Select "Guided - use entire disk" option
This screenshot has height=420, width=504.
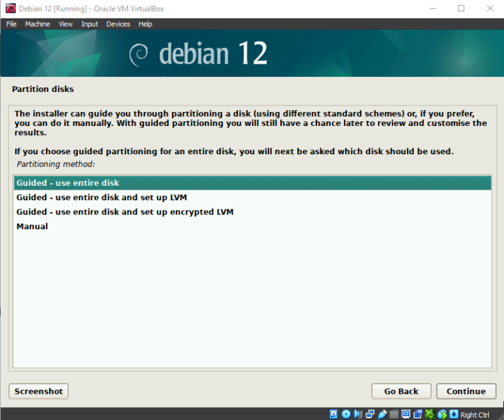(x=68, y=183)
